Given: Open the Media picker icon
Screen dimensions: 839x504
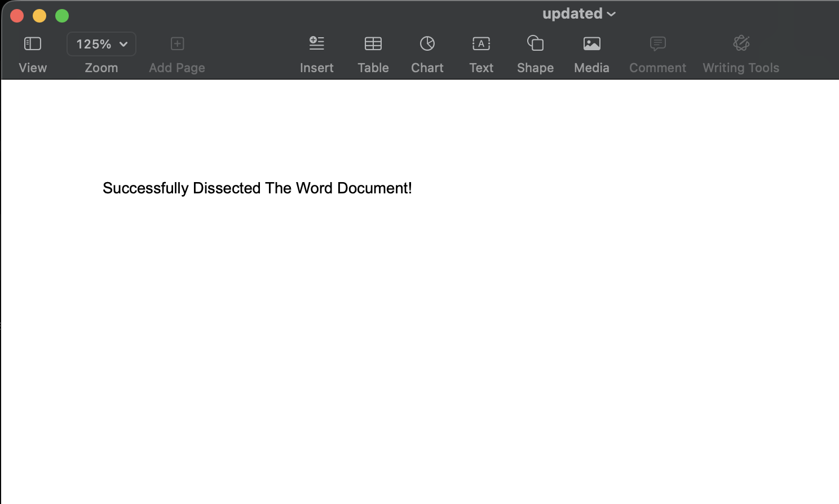Looking at the screenshot, I should coord(591,44).
